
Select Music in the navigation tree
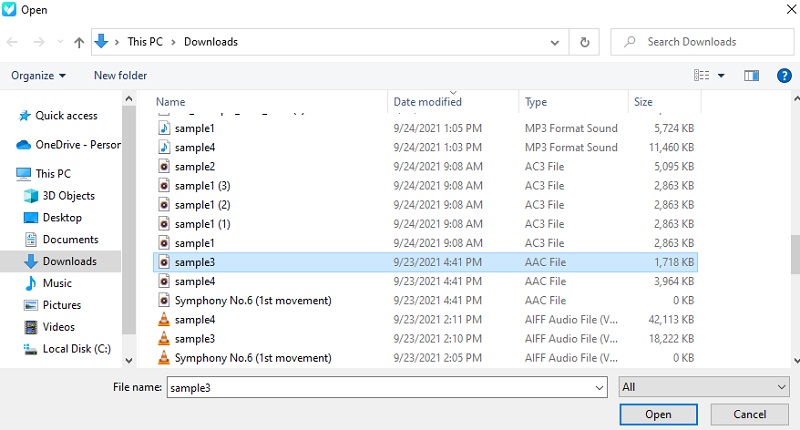tap(57, 283)
